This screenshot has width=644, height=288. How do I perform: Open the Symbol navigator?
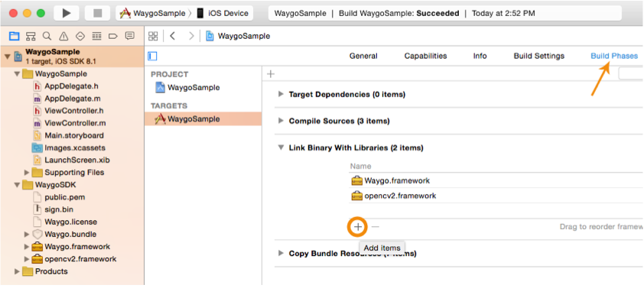(x=31, y=36)
